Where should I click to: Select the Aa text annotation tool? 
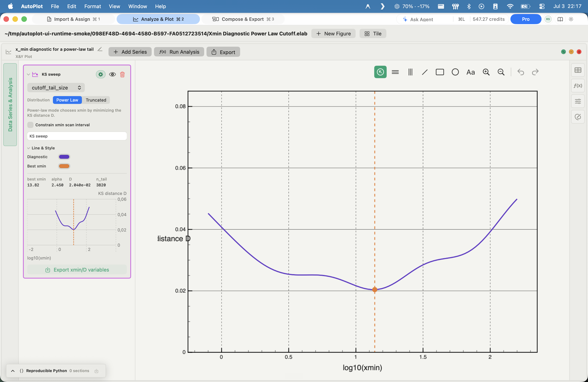[x=470, y=72]
